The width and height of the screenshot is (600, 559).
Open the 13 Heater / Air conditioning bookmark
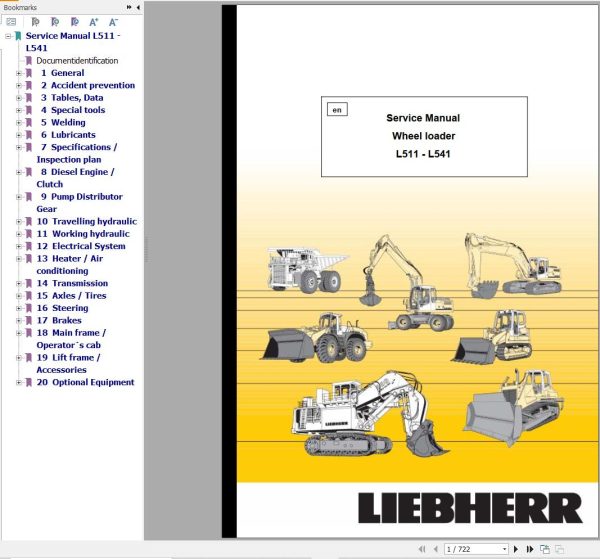[69, 264]
